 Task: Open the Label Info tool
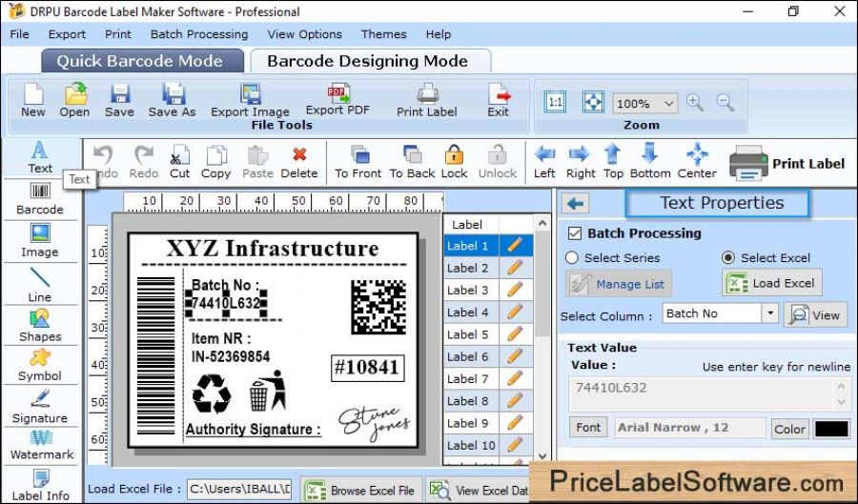pyautogui.click(x=41, y=485)
